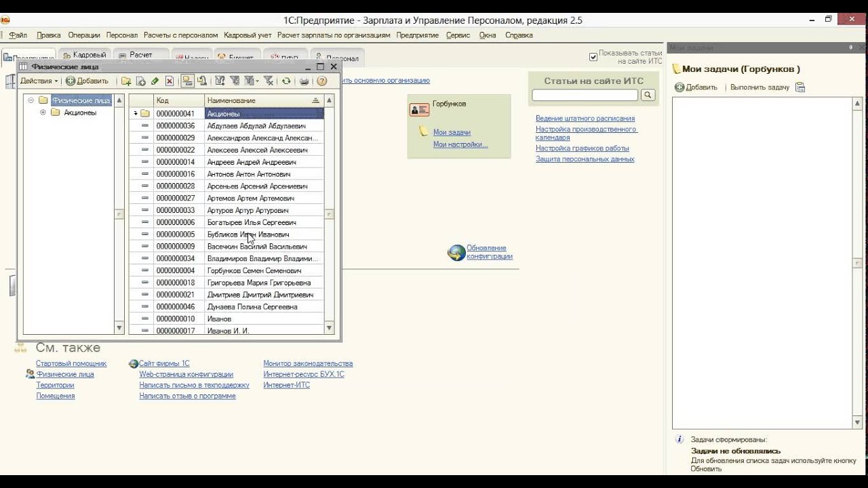The width and height of the screenshot is (868, 488).
Task: Click the Обновление конфигурации globe icon
Action: coord(456,253)
